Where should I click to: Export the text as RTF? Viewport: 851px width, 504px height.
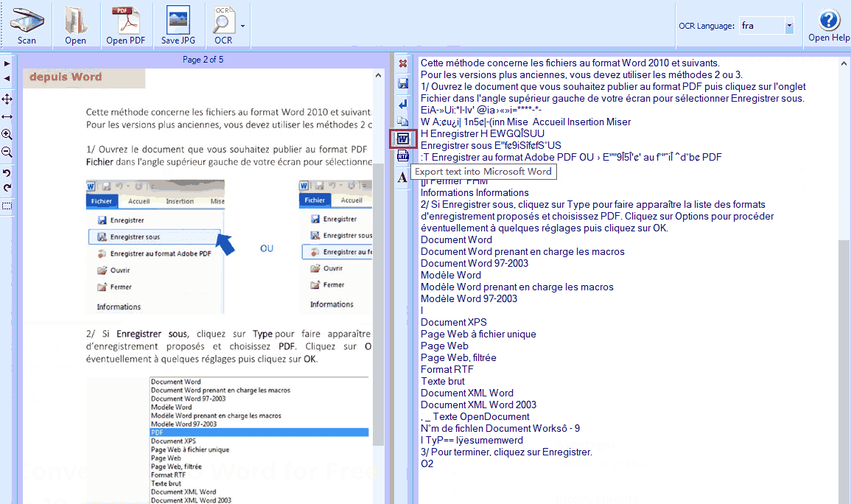click(x=403, y=157)
